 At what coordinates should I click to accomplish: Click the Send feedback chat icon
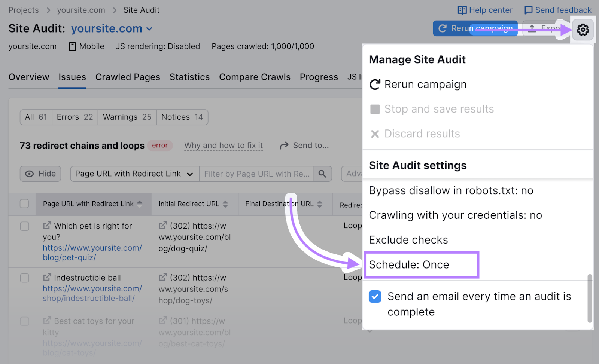pos(528,10)
